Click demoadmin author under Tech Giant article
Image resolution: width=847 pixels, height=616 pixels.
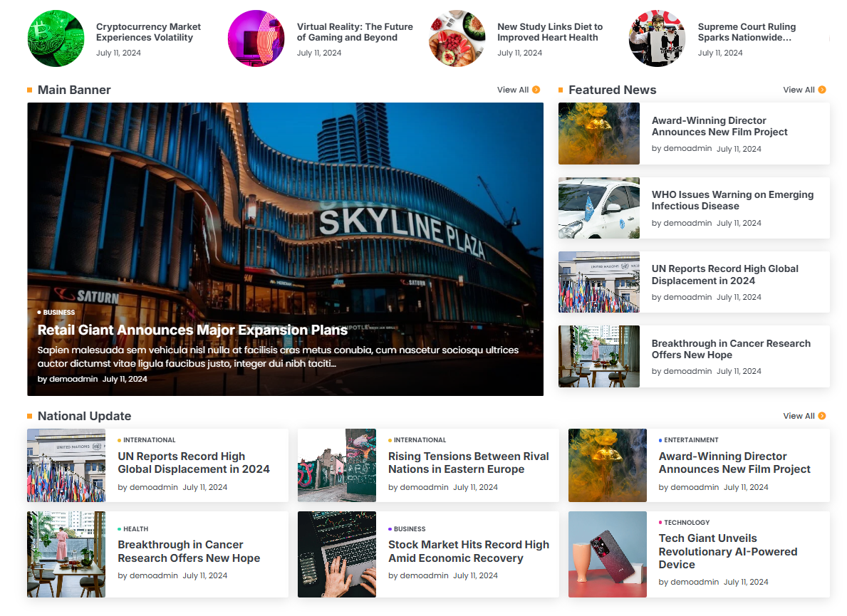[x=695, y=582]
